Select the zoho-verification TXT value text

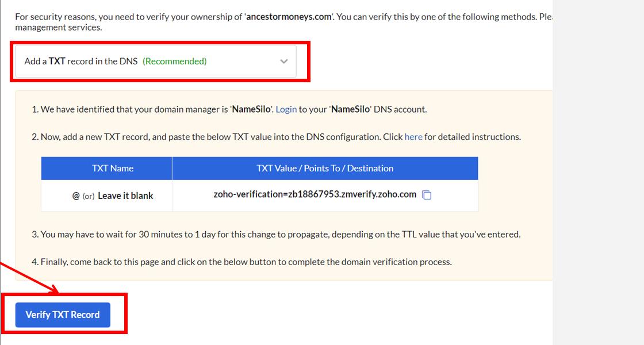pos(315,194)
